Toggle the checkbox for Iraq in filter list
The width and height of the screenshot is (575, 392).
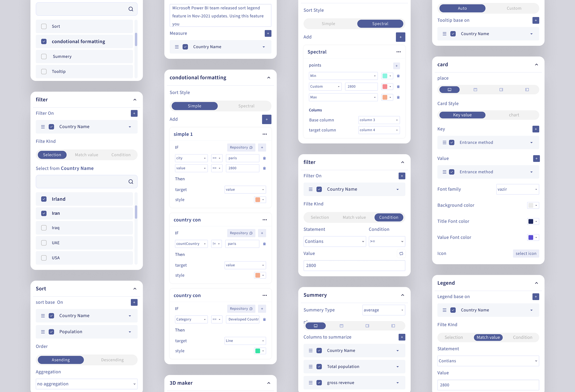(44, 228)
